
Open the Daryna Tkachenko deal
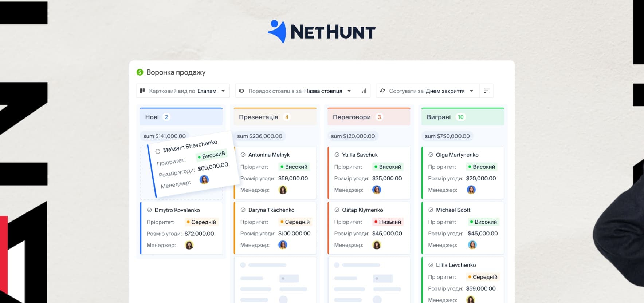271,210
